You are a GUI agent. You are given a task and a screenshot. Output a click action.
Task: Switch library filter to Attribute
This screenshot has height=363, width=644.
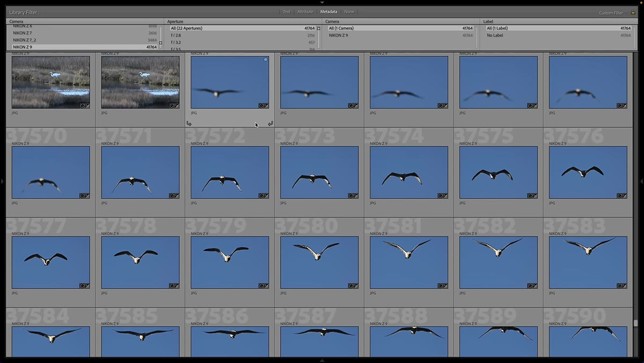pyautogui.click(x=305, y=12)
